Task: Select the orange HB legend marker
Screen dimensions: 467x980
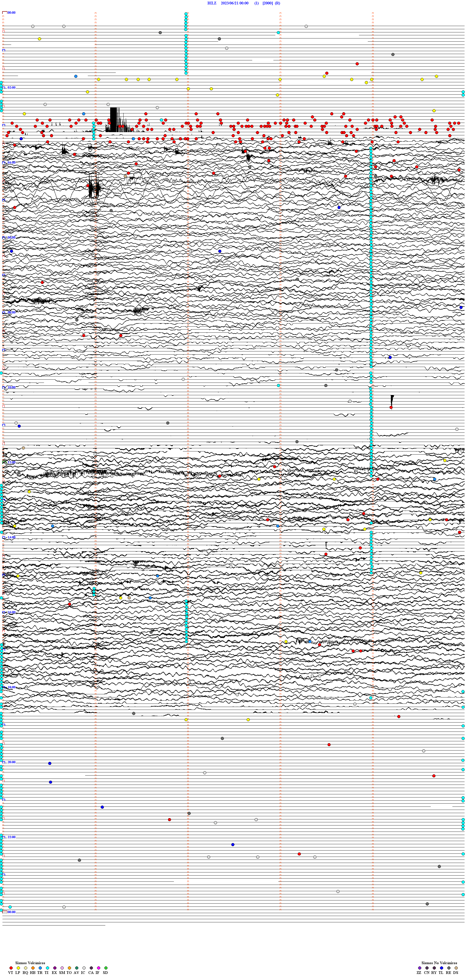Action: point(33,968)
